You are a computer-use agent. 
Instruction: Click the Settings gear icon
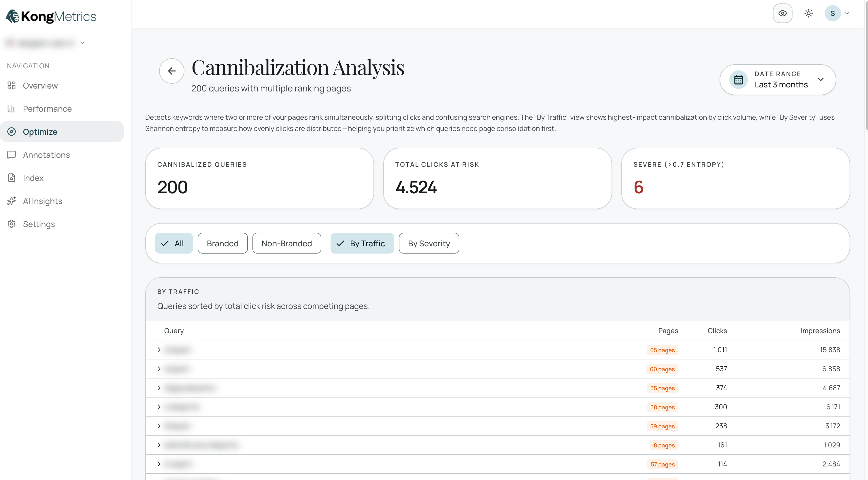[x=12, y=224]
